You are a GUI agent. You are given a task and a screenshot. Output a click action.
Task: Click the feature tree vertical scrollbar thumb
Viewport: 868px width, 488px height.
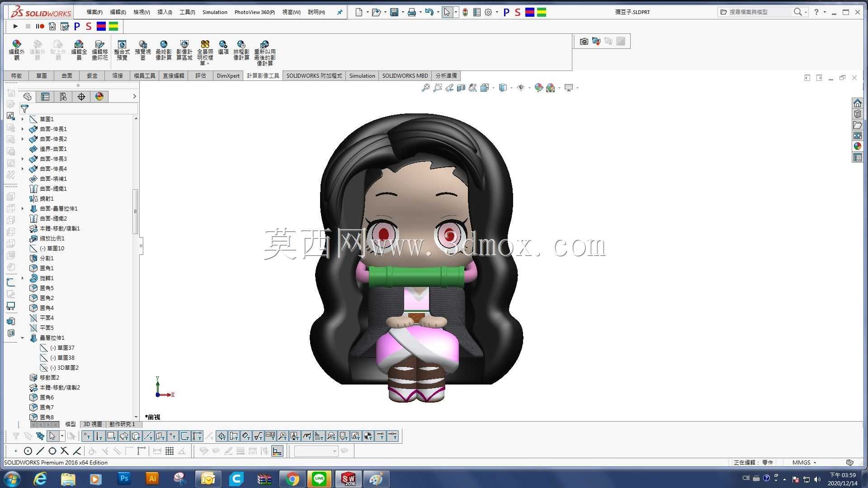coord(135,211)
